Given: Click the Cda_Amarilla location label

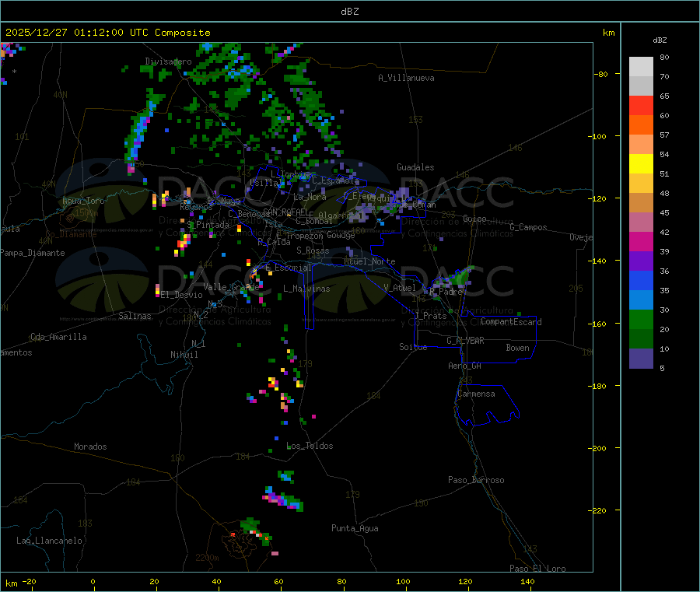Looking at the screenshot, I should [x=58, y=337].
